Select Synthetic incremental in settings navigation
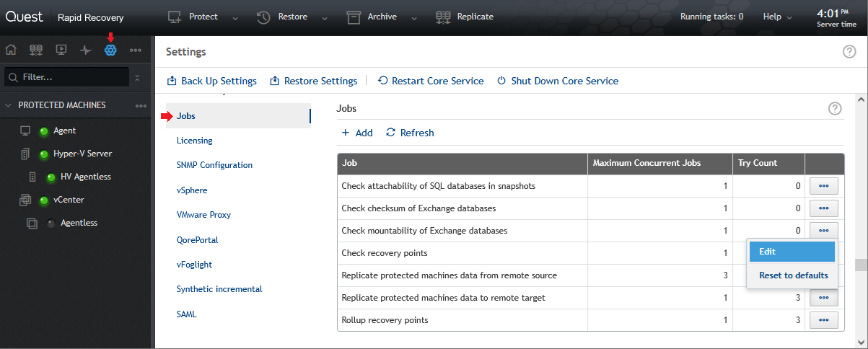Viewport: 868px width, 349px height. click(x=219, y=289)
